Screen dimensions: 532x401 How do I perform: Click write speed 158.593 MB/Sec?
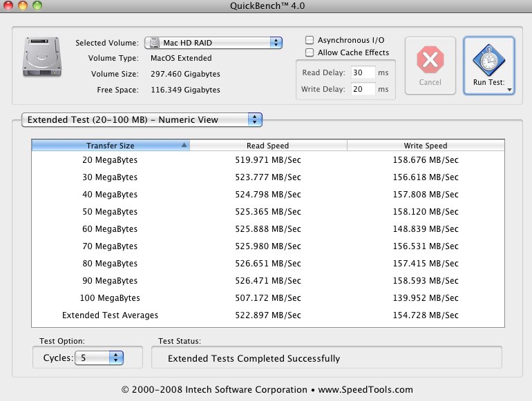[x=426, y=281]
